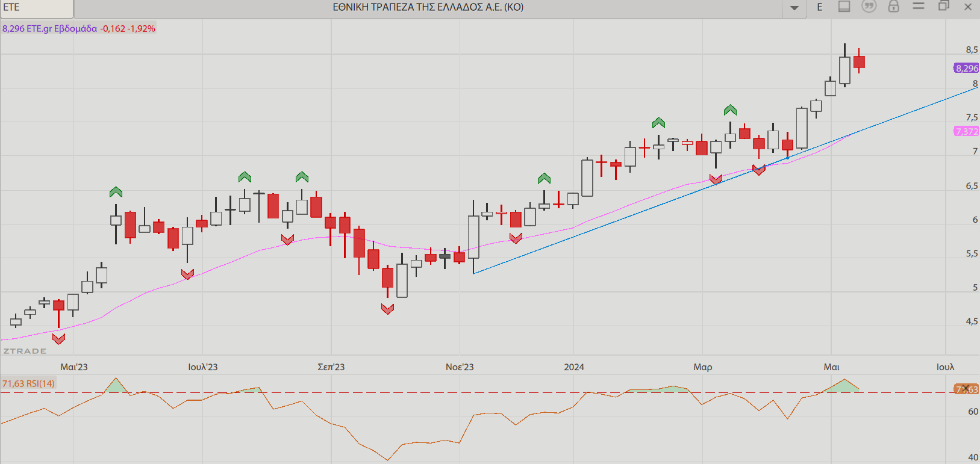Close the chart window with the X
Viewport: 980px width, 464px height.
[968, 7]
